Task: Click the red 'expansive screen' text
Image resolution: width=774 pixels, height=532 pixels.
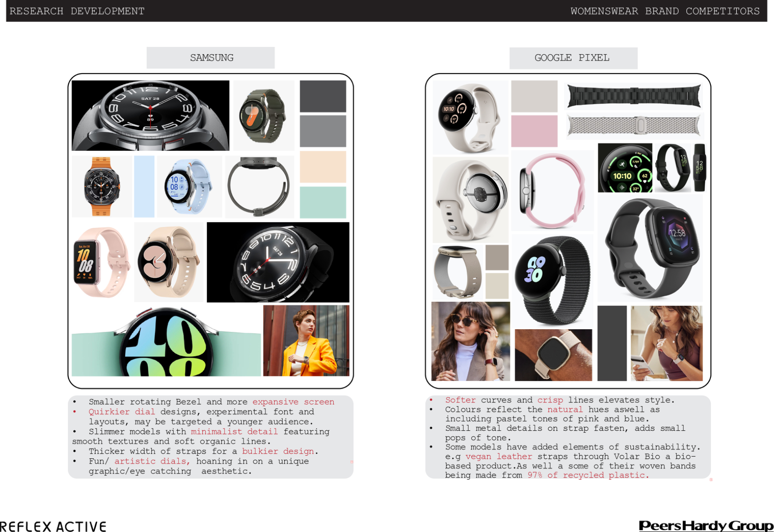Action: click(x=293, y=402)
